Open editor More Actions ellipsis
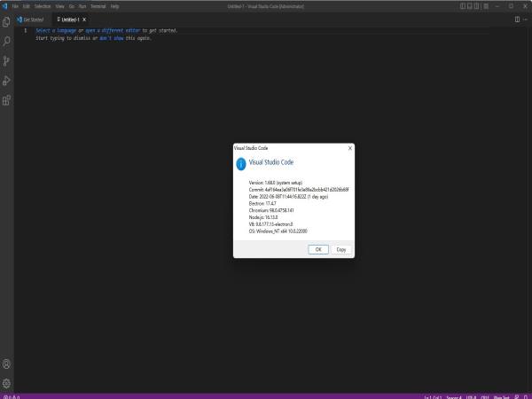The image size is (532, 399). click(x=525, y=20)
